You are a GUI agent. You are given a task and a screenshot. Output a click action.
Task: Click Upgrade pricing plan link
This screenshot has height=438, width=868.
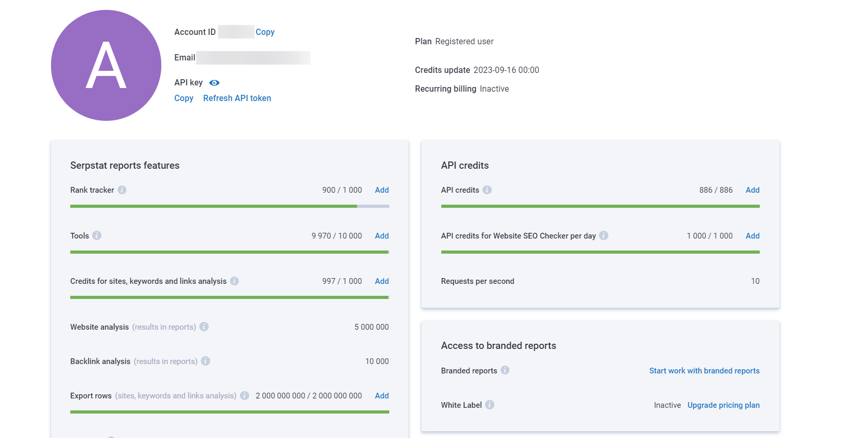[723, 405]
